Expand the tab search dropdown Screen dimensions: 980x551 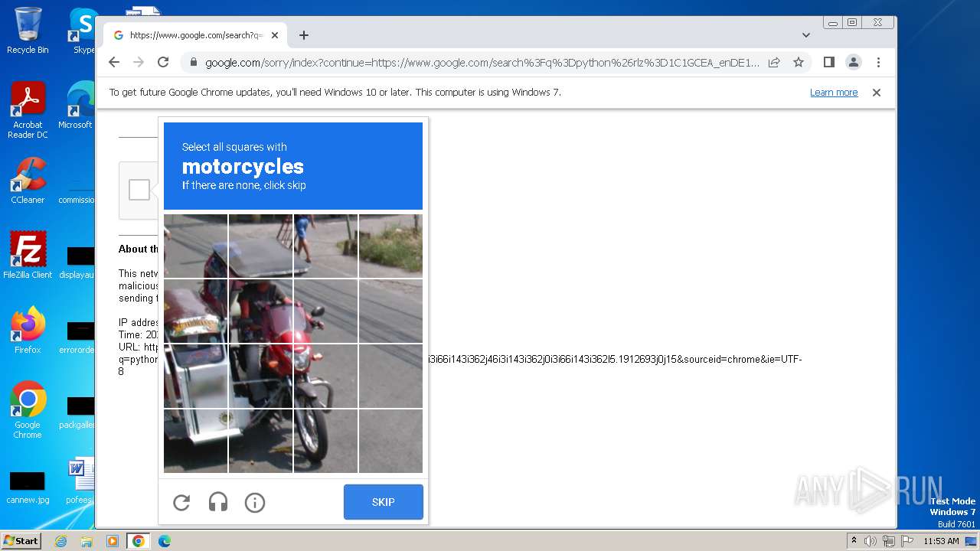pos(805,35)
